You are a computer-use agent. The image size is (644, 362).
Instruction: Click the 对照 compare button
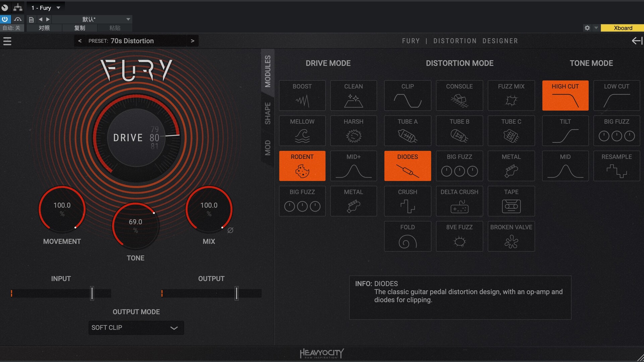tap(44, 28)
